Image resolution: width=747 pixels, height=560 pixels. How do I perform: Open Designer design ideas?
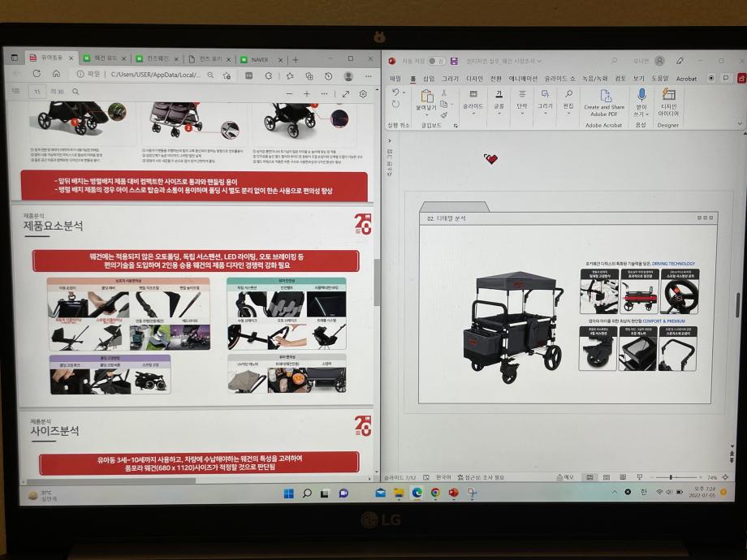pyautogui.click(x=669, y=97)
